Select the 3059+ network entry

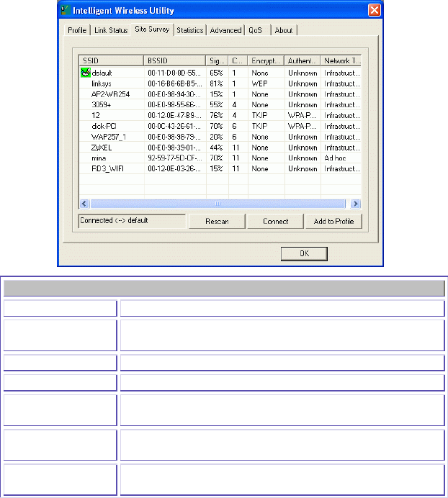point(220,105)
